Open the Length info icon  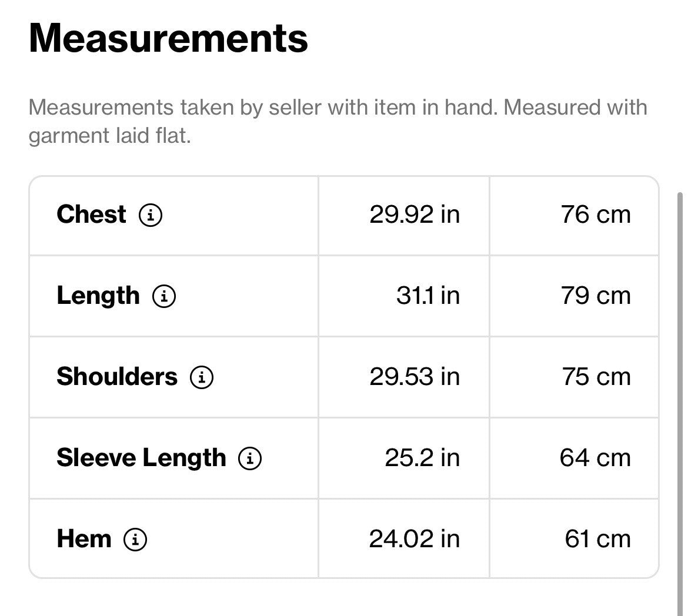[x=164, y=296]
